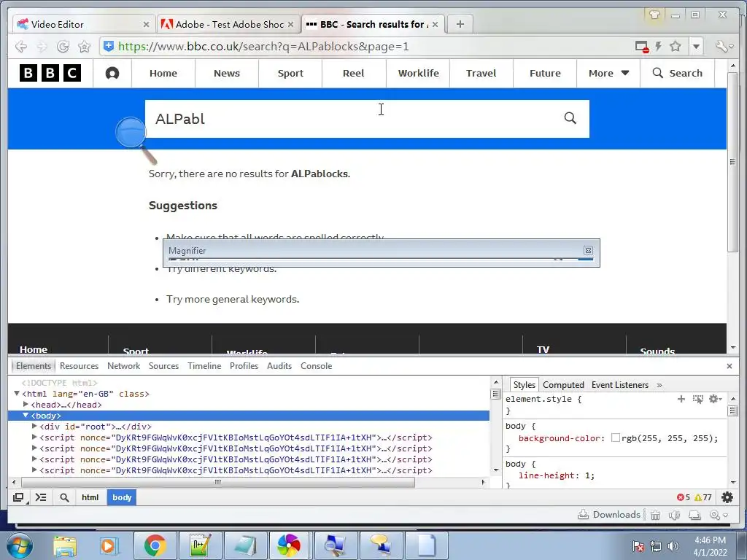The image size is (747, 560).
Task: Open the Timeline DevTools tab
Action: point(204,366)
